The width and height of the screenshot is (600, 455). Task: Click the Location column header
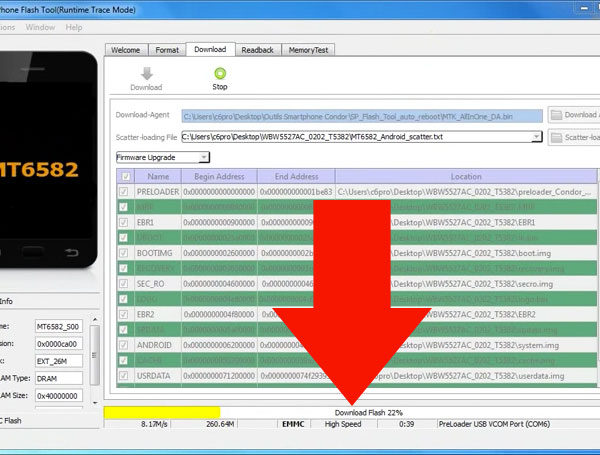pos(466,176)
